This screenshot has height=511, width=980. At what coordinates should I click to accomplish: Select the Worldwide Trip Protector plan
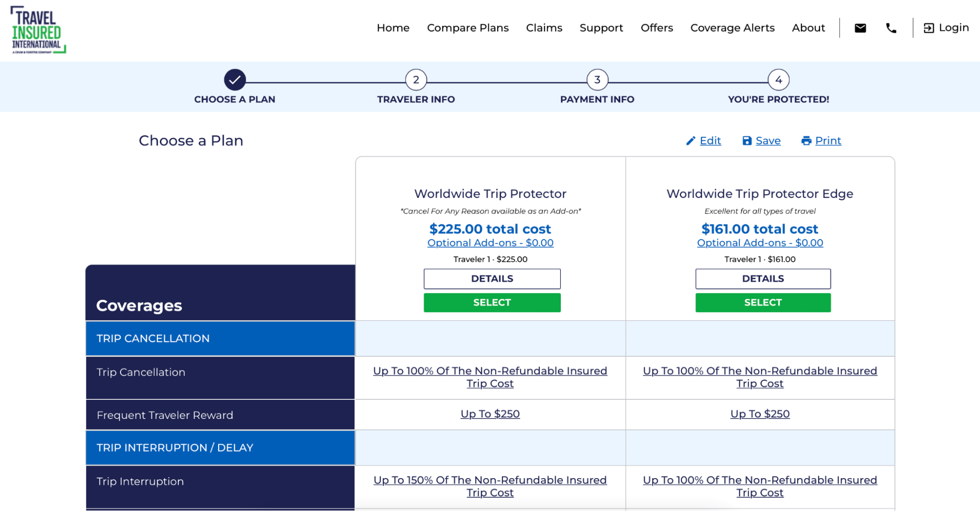tap(492, 302)
